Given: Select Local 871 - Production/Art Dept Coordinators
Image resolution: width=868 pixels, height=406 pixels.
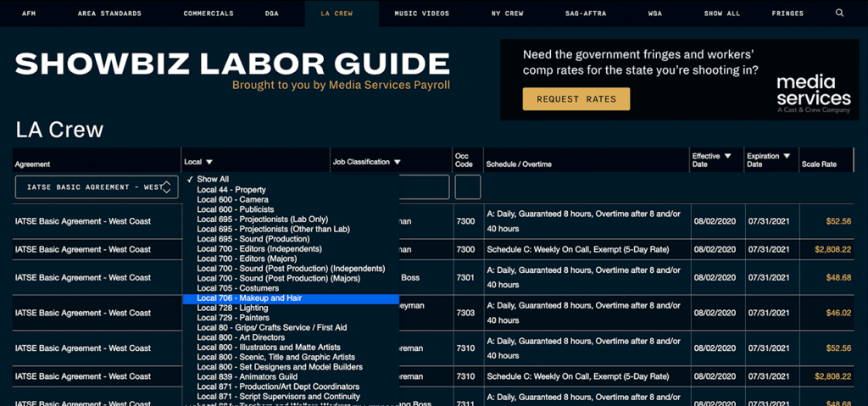Looking at the screenshot, I should [291, 387].
